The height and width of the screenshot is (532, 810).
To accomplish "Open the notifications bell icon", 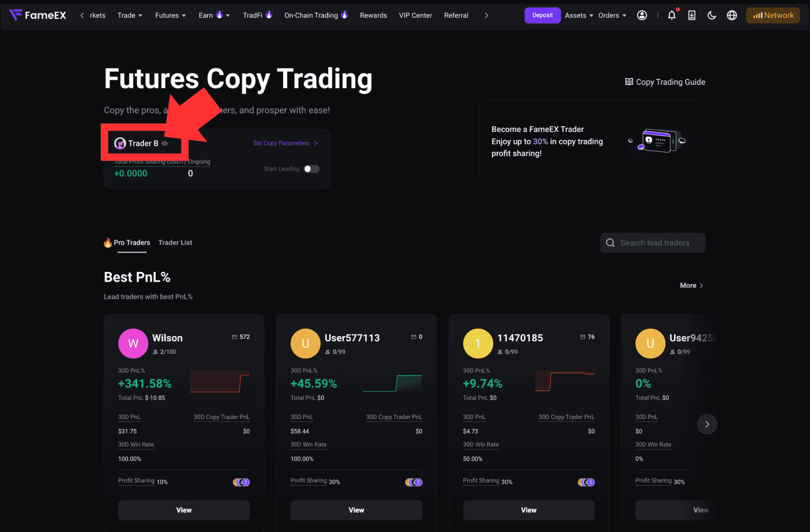I will 672,15.
